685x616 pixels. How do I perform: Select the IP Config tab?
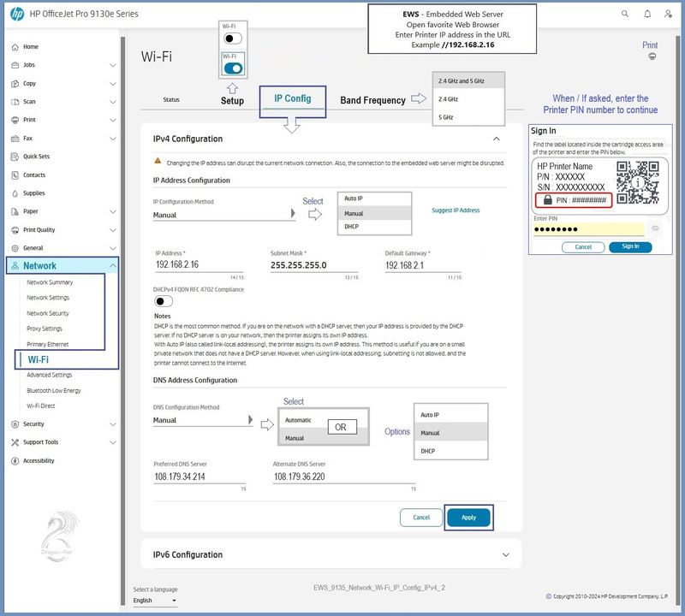tap(293, 98)
